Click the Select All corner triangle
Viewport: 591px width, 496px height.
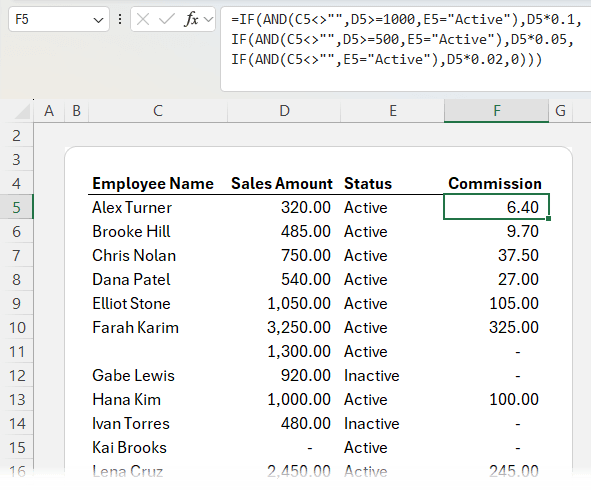tap(22, 111)
